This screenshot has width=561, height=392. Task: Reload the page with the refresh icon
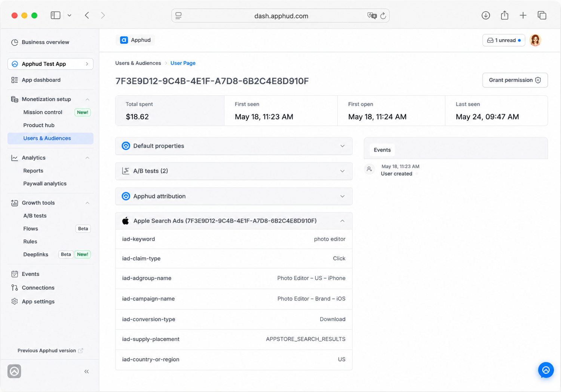(383, 16)
